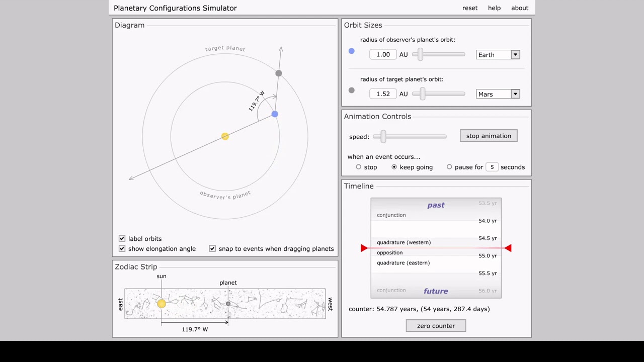Click the observer's planet orbit label
Image resolution: width=644 pixels, height=362 pixels.
pos(225,195)
